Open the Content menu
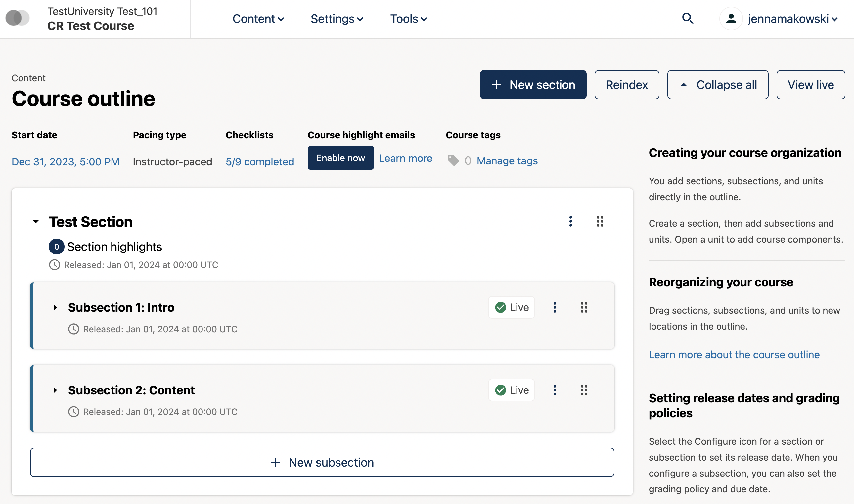The image size is (854, 504). click(x=258, y=19)
